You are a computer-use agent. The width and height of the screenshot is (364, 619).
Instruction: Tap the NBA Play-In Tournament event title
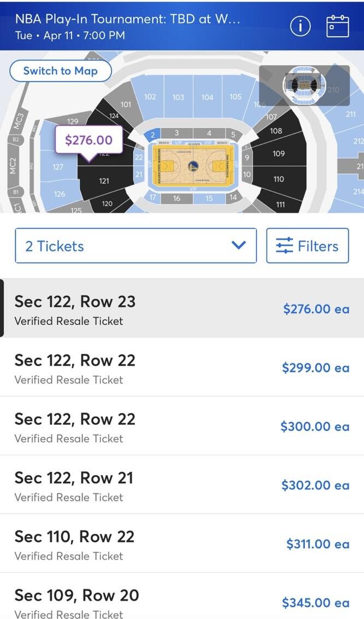128,19
